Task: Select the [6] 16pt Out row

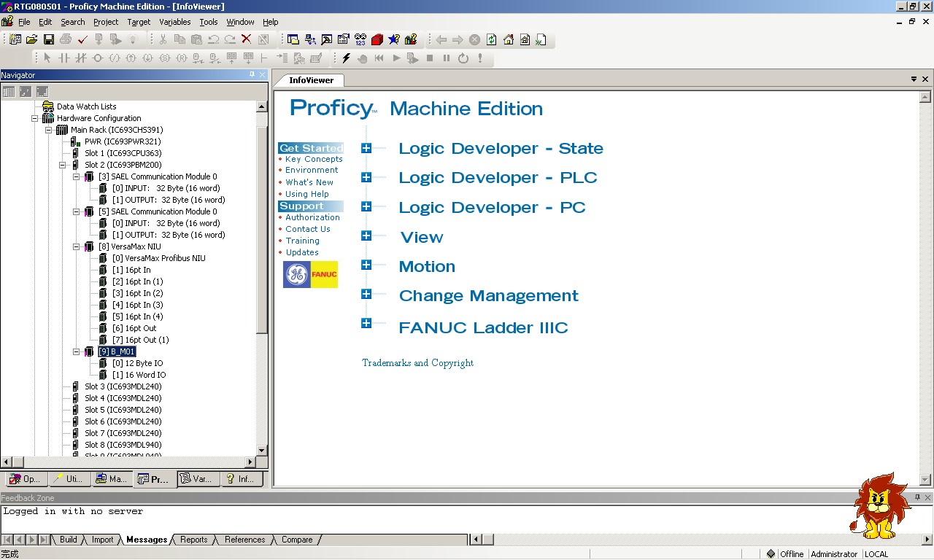Action: pos(134,328)
